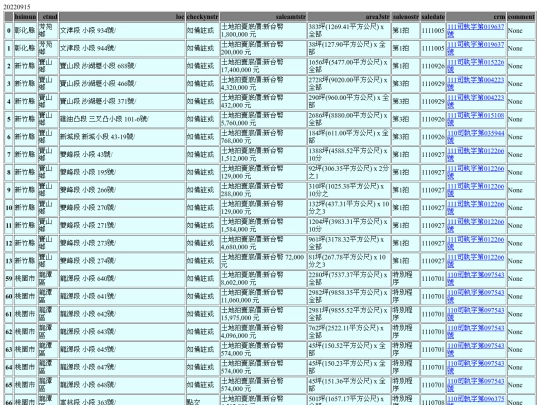Open the crm link in row 3
This screenshot has width=540, height=405.
[x=476, y=84]
